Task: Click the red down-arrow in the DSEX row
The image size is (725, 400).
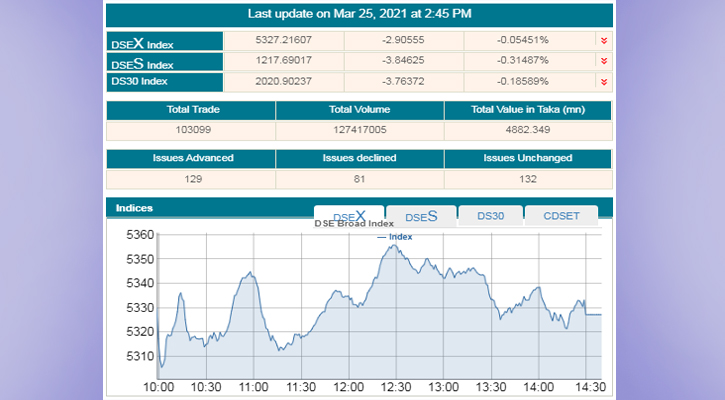Action: pos(603,41)
